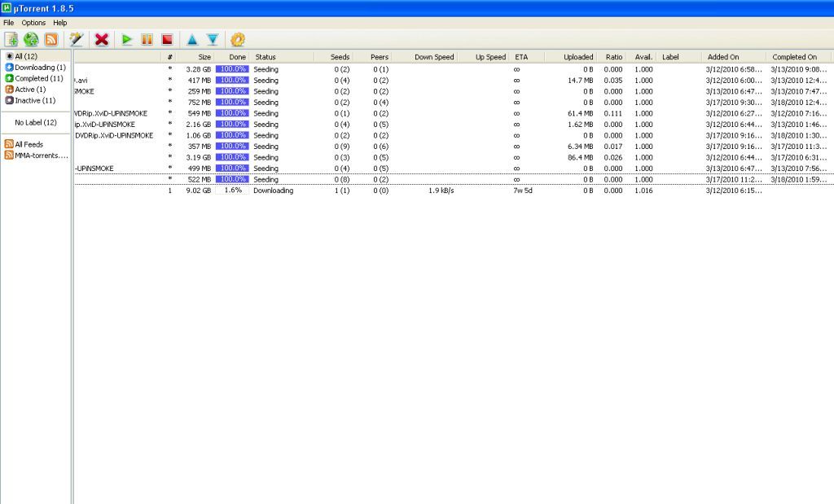This screenshot has width=834, height=504.
Task: Click the 3/12/2010 6:15 added date
Action: tap(734, 191)
